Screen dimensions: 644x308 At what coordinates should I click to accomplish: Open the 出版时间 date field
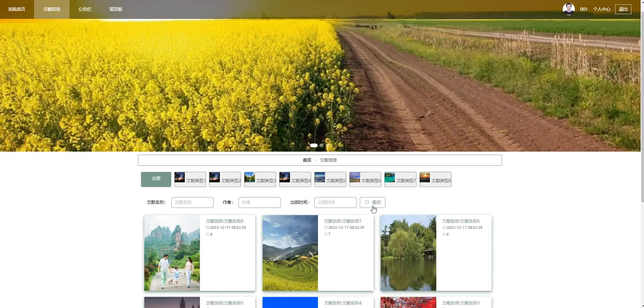(335, 203)
